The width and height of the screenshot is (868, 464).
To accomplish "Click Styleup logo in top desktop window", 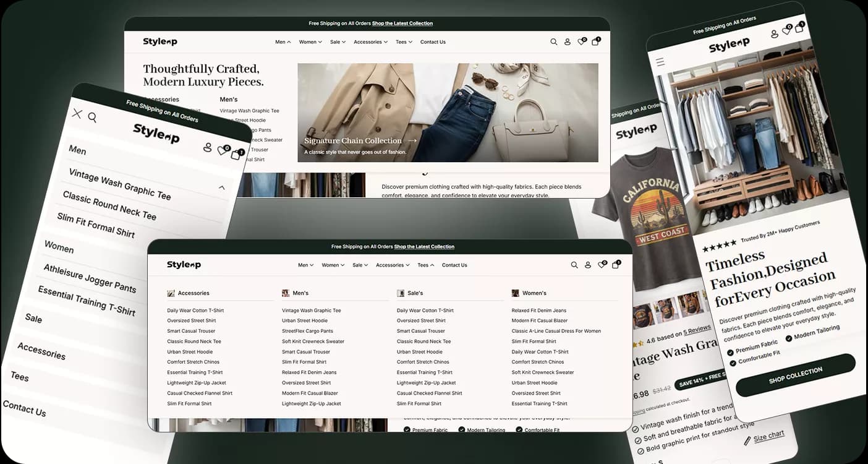I will 160,42.
